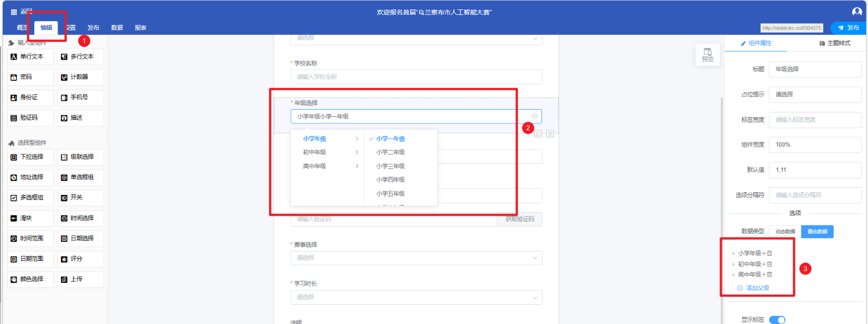
Task: Duplicate the selected 年级选择 component
Action: point(538,134)
